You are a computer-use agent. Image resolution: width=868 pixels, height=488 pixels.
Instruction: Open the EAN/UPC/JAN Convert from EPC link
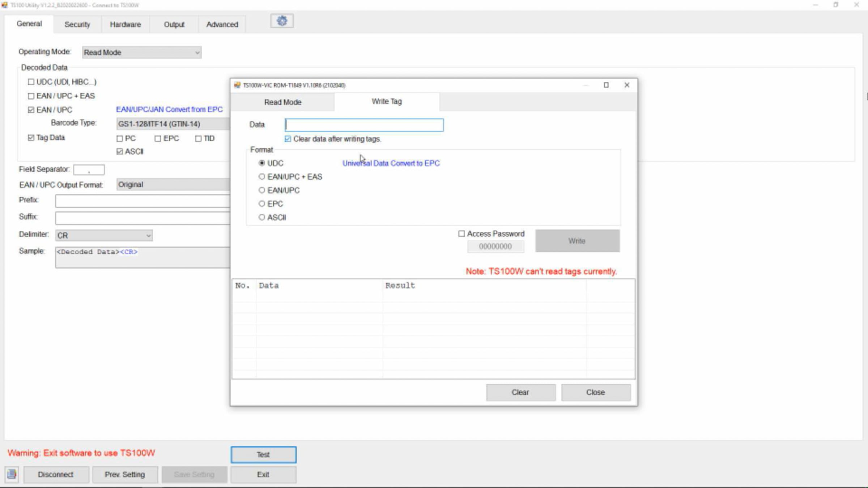169,110
